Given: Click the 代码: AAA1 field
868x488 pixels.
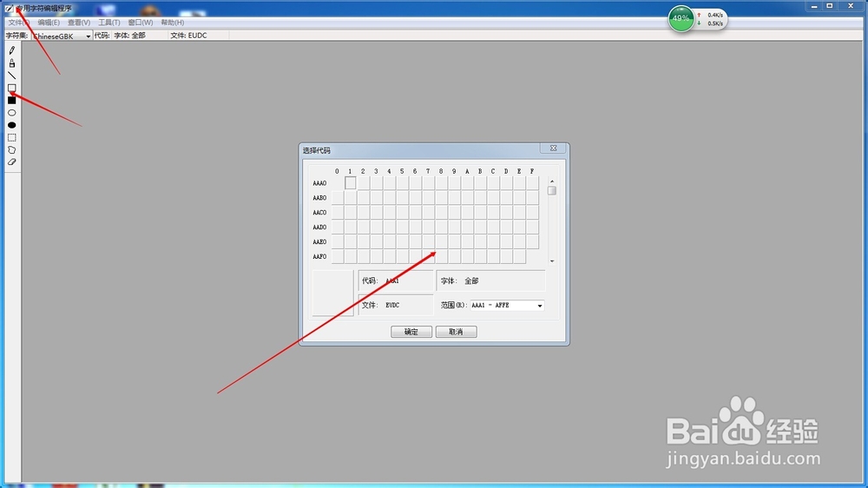Looking at the screenshot, I should click(x=396, y=280).
